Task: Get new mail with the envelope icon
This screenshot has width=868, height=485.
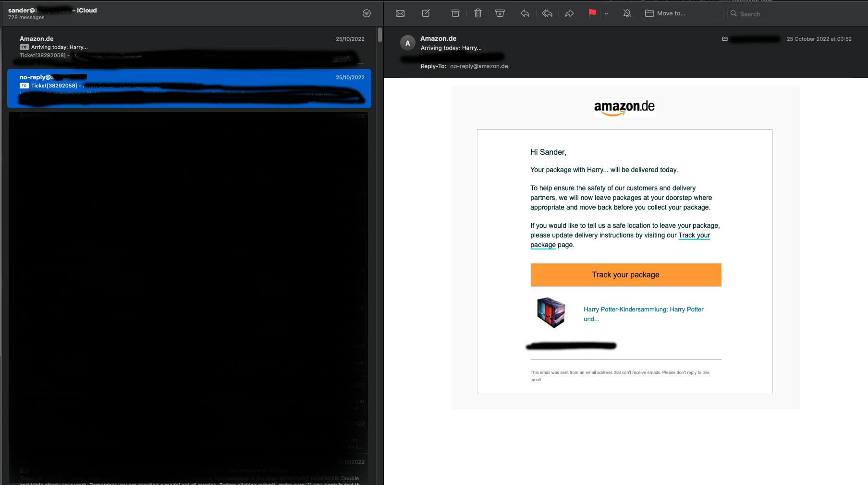Action: tap(400, 13)
